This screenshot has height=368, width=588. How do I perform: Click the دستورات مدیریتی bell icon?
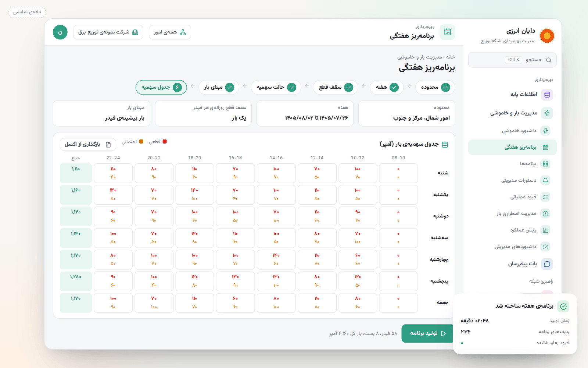click(545, 180)
